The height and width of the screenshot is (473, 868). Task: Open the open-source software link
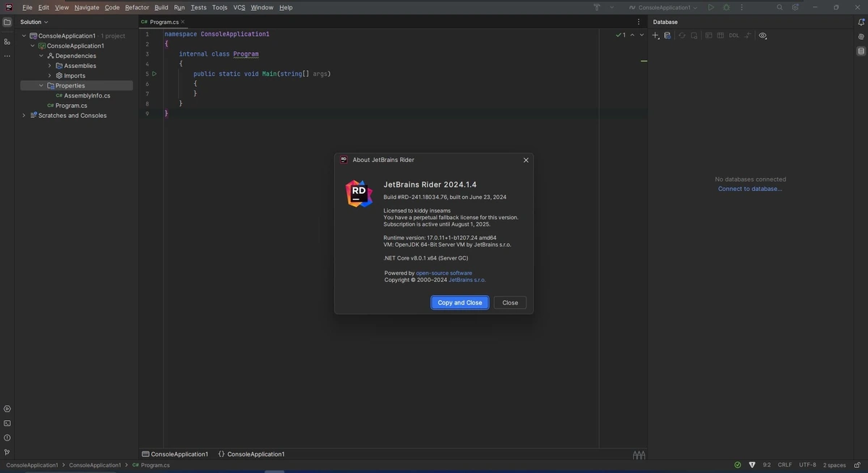444,273
